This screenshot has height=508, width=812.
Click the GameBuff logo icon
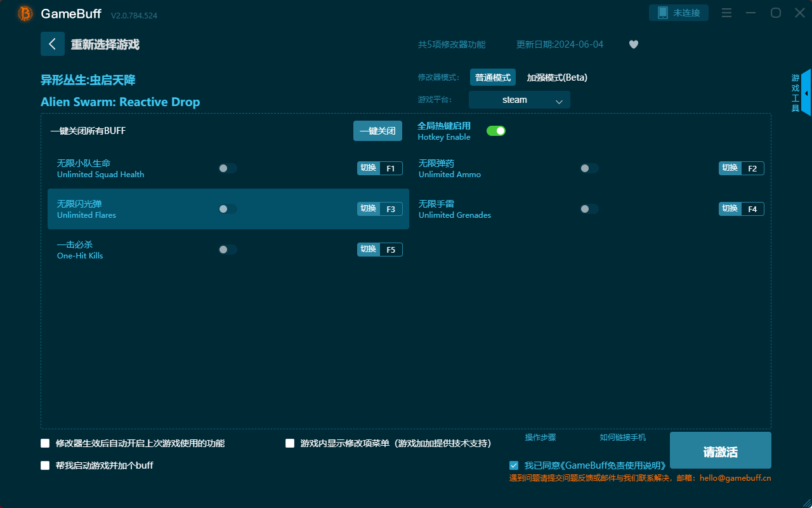(x=25, y=13)
